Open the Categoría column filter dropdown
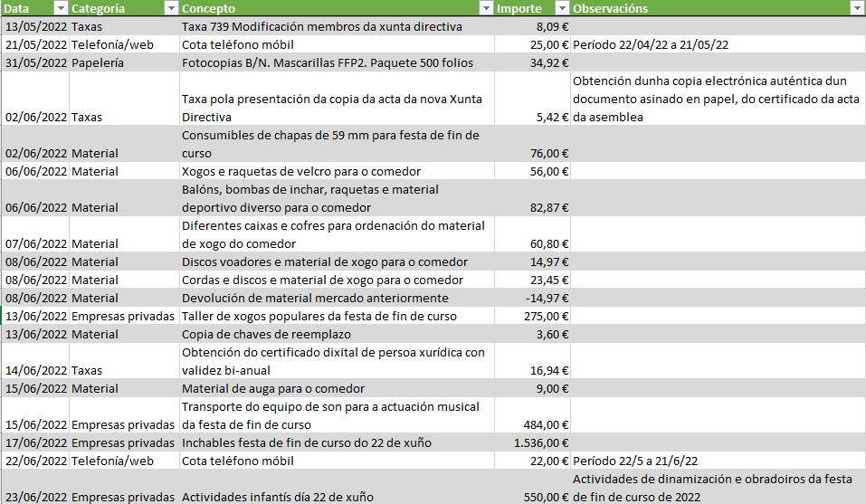This screenshot has width=866, height=504. [x=170, y=8]
